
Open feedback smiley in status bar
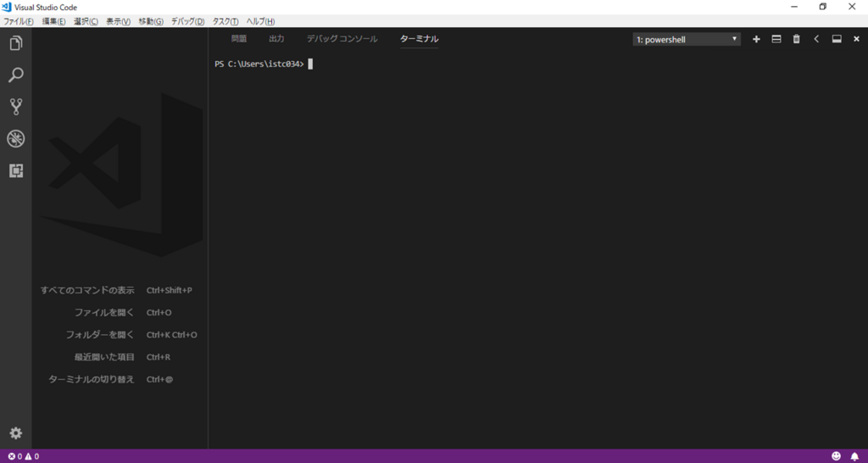[837, 456]
